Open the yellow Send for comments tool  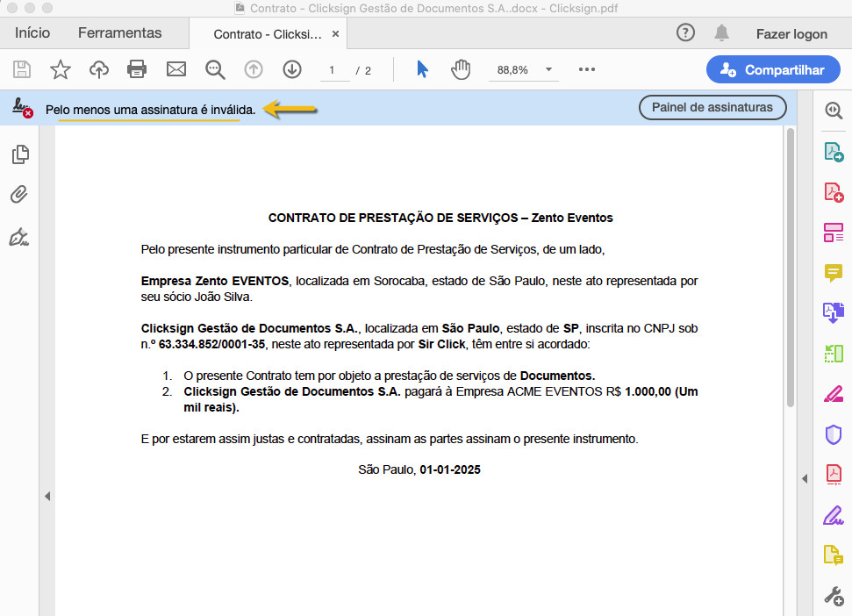pos(834,555)
